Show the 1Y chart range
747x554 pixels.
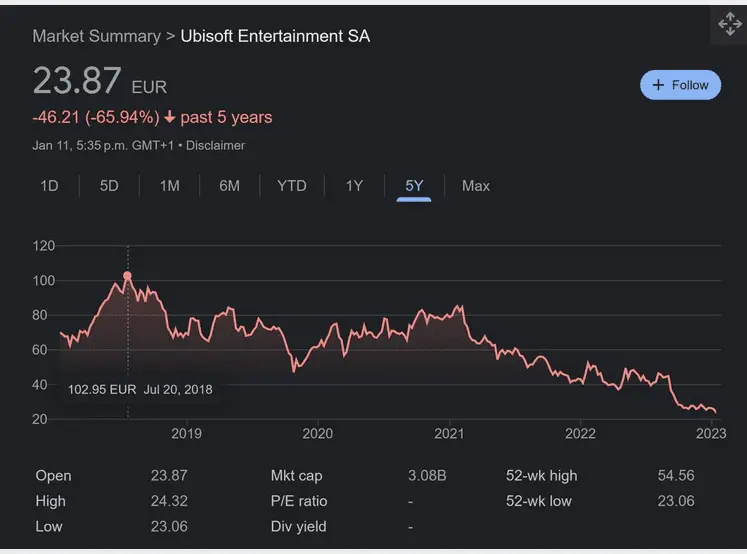point(354,186)
